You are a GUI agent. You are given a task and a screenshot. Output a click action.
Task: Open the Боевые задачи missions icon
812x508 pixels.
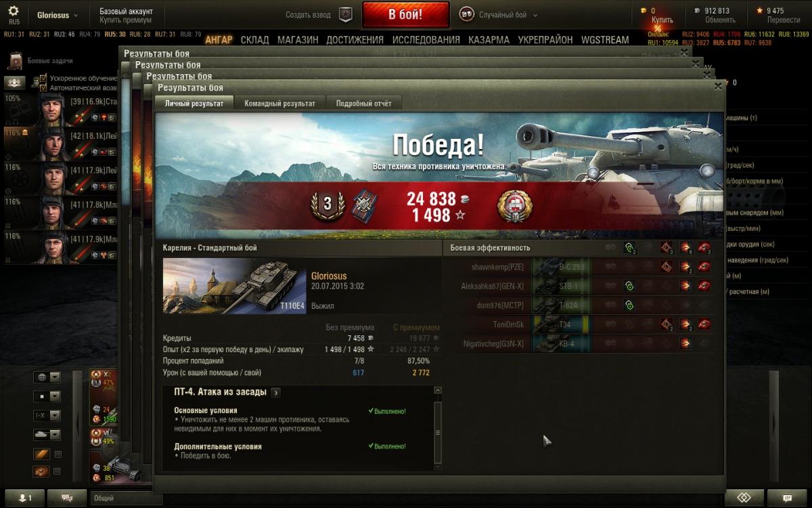coord(15,61)
